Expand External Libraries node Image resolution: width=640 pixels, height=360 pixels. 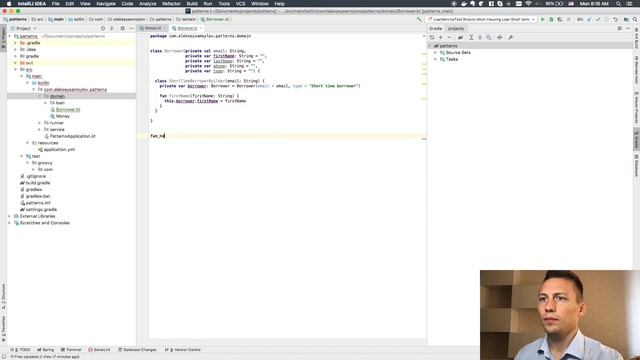pos(10,216)
